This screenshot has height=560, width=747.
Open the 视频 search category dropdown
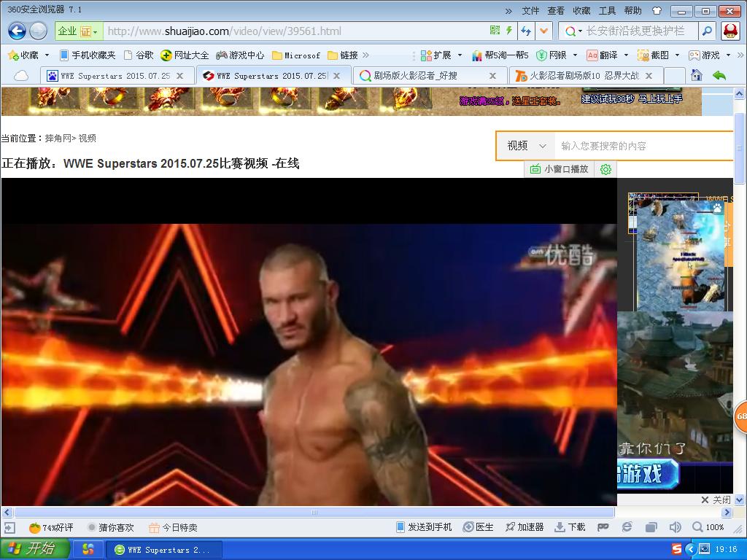click(526, 146)
